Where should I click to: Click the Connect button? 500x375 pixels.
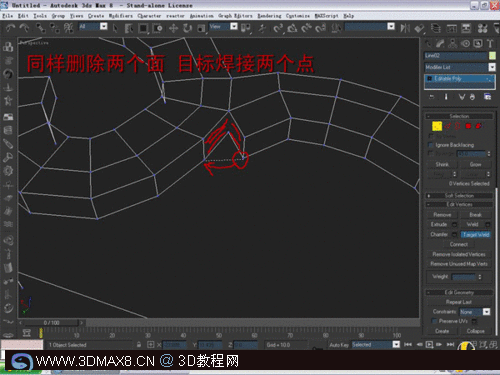click(459, 244)
